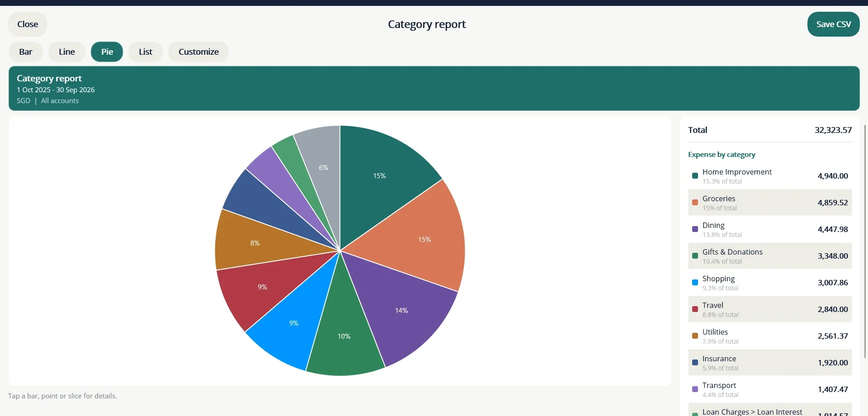This screenshot has width=868, height=416.
Task: Open Groceries category row
Action: coord(770,203)
